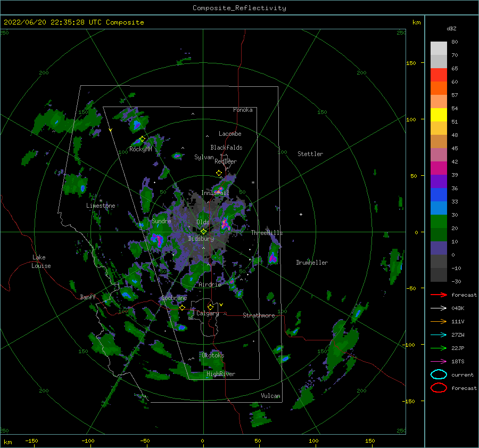Click the purple 39 dBZ color swatch
This screenshot has width=479, height=448.
coord(439,181)
